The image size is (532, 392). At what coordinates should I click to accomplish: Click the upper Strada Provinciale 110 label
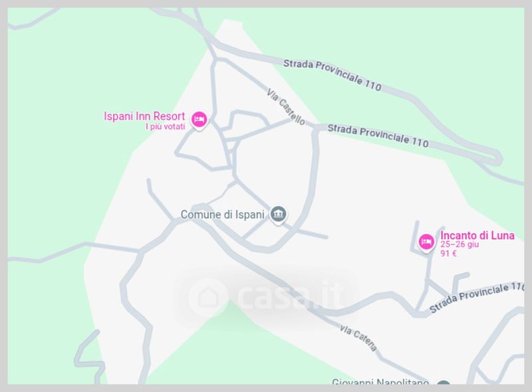[x=332, y=75]
